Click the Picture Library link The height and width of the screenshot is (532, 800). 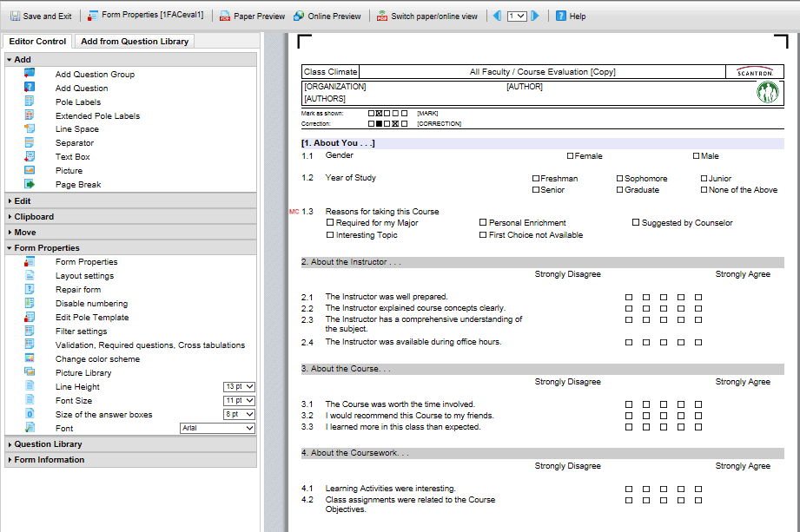click(x=83, y=373)
